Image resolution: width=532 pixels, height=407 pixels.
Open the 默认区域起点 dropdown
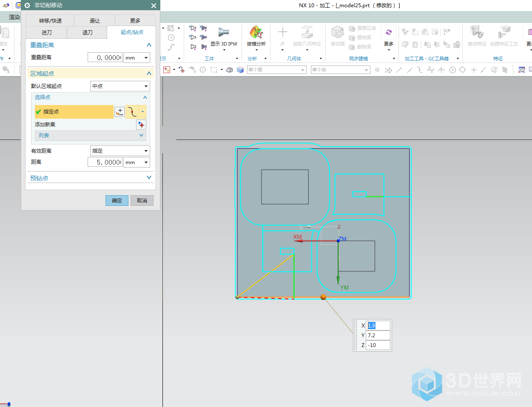tap(120, 86)
